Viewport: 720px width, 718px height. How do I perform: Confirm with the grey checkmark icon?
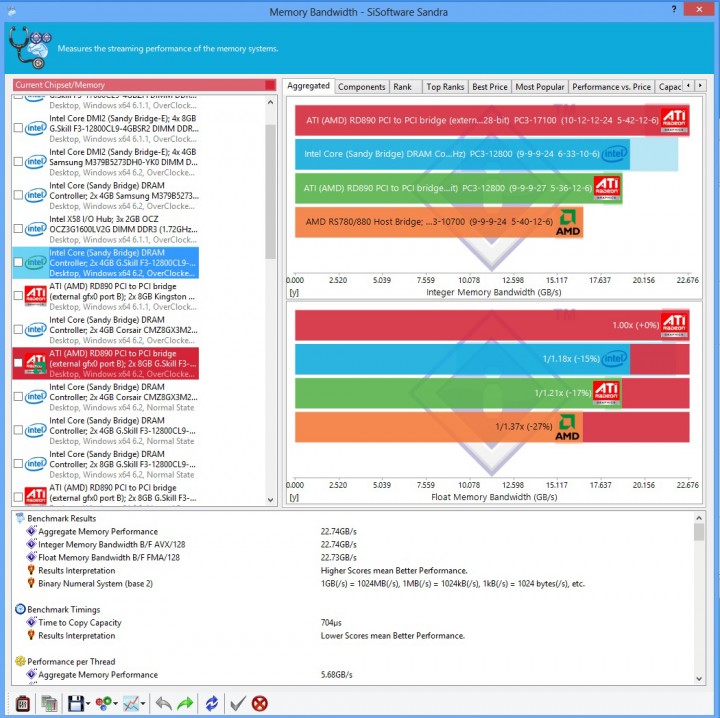237,703
